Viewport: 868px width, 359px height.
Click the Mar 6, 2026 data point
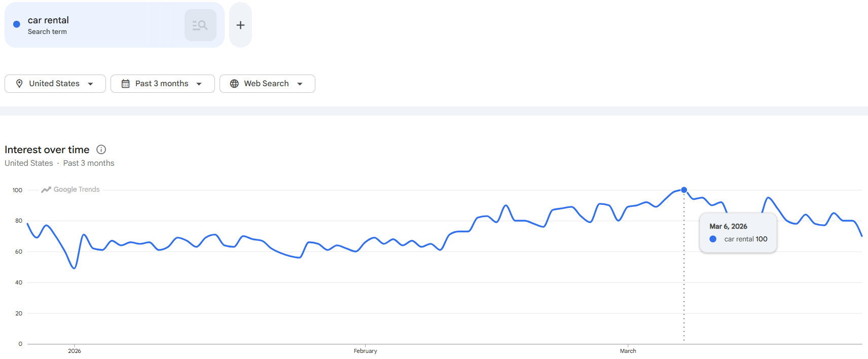coord(684,190)
